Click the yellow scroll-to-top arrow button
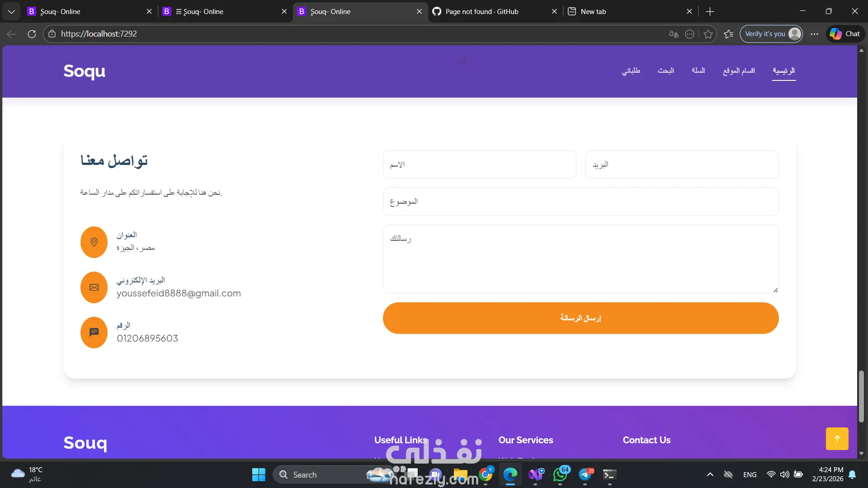The width and height of the screenshot is (868, 488). (837, 439)
